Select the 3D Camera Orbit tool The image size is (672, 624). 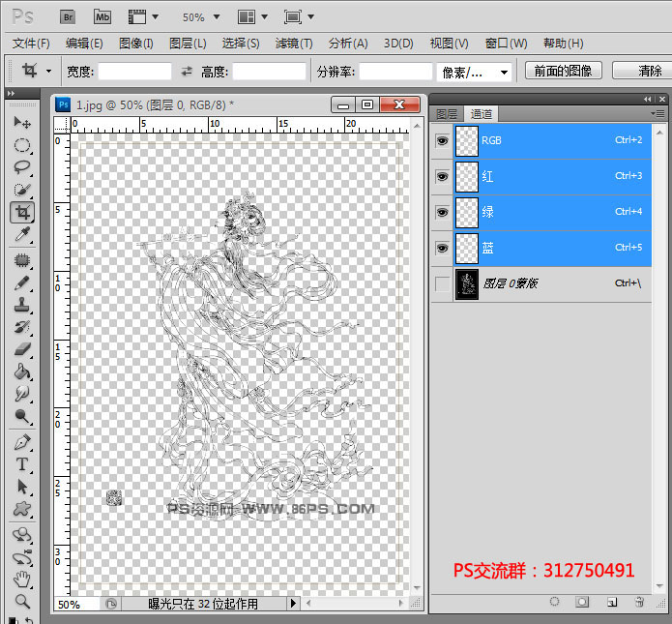pyautogui.click(x=22, y=558)
